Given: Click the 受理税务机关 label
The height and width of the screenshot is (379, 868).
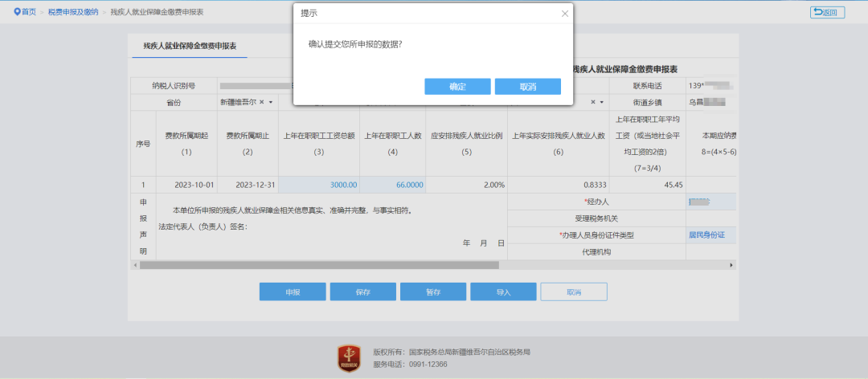Looking at the screenshot, I should tap(596, 218).
